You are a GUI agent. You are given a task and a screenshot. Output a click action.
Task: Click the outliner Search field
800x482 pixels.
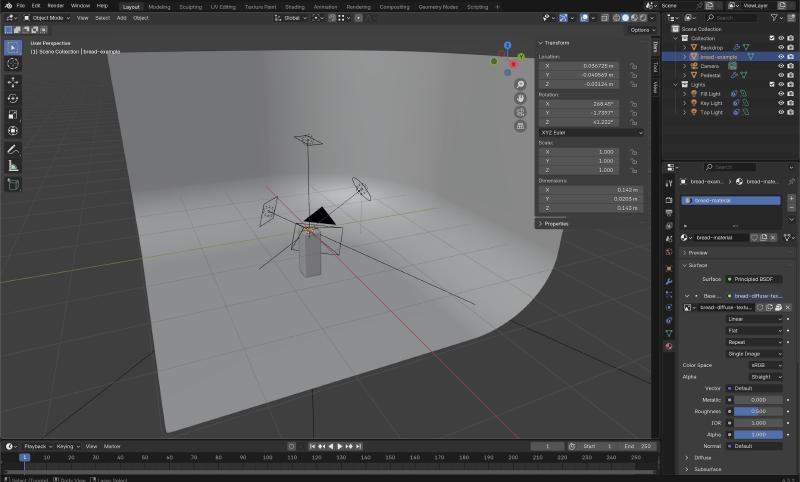[731, 18]
